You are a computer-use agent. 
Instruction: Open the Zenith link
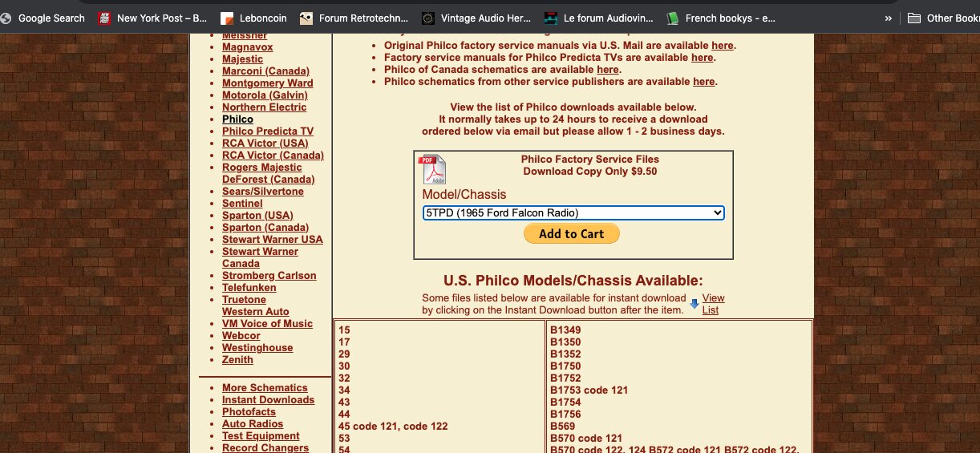click(237, 360)
